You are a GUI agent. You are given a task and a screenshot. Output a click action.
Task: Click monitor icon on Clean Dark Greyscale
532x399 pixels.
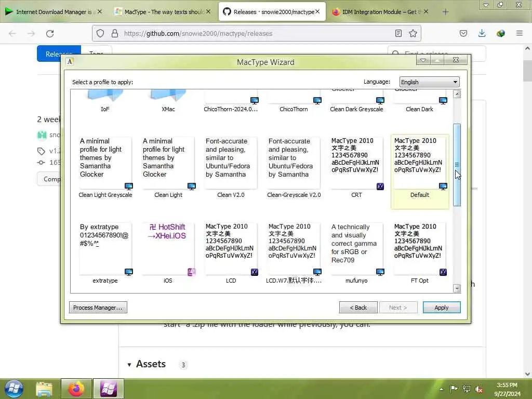[x=380, y=100]
